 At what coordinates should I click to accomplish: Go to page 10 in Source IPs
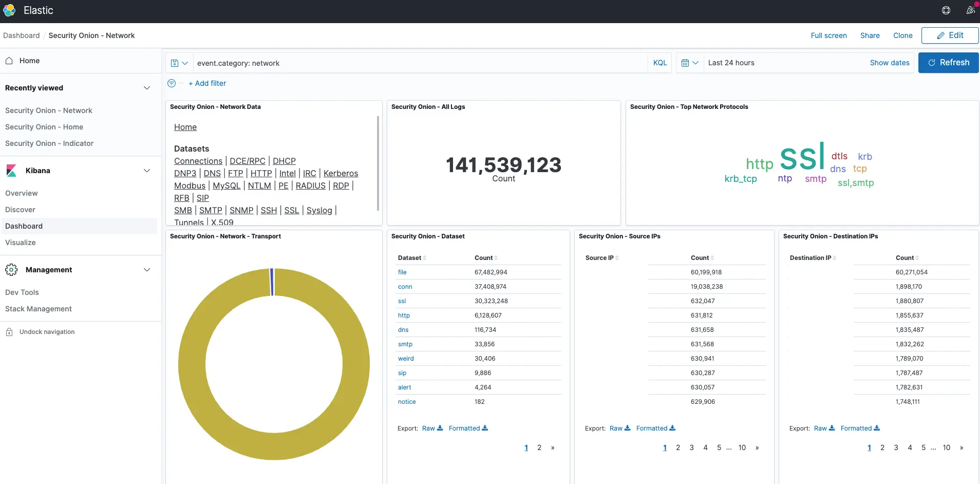coord(742,448)
